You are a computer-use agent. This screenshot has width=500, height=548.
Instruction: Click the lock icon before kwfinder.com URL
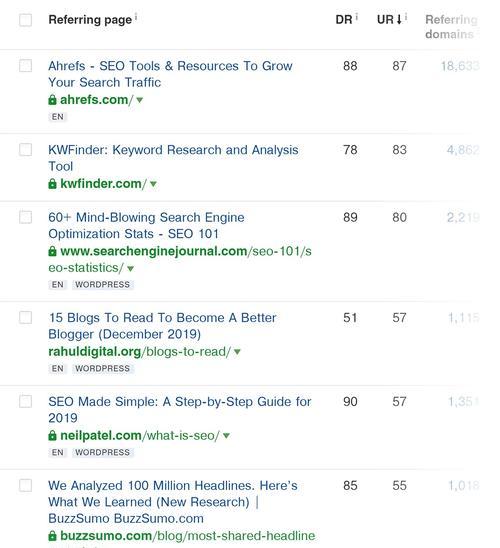[52, 183]
